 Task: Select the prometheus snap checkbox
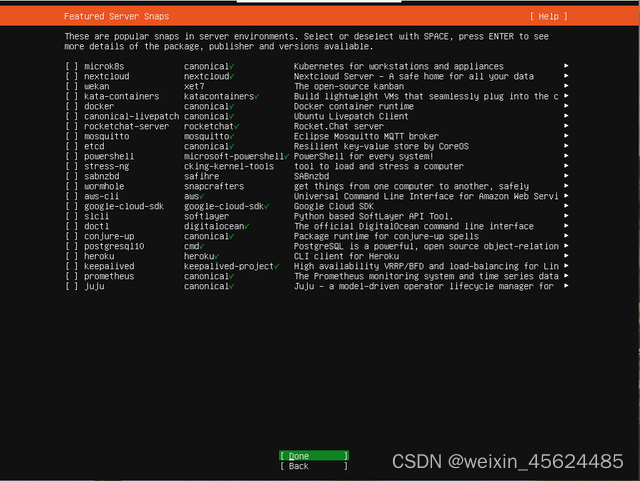pos(71,276)
